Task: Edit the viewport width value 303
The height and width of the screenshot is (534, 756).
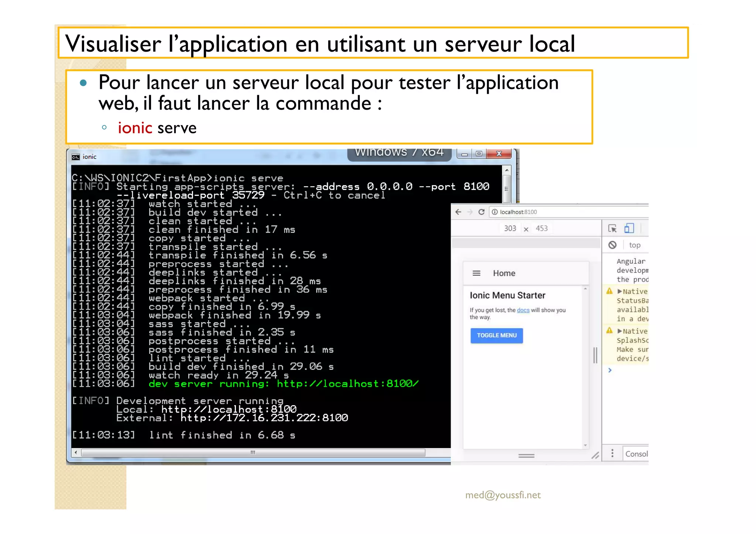Action: [x=510, y=228]
